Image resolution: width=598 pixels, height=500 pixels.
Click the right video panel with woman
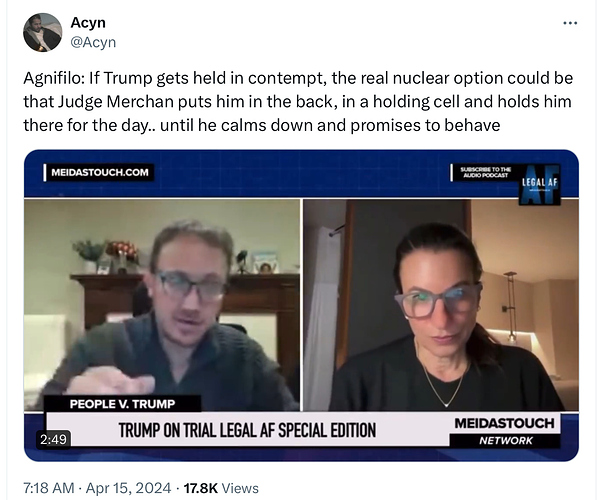441,305
